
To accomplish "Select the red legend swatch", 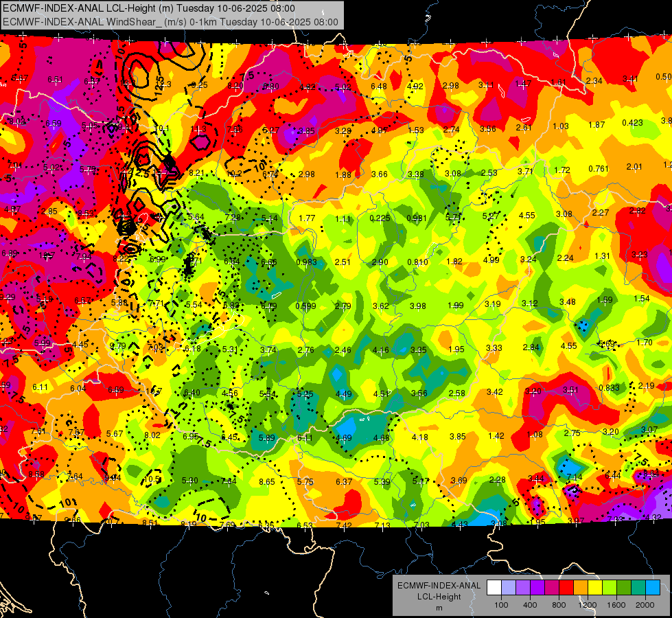I will pyautogui.click(x=566, y=588).
